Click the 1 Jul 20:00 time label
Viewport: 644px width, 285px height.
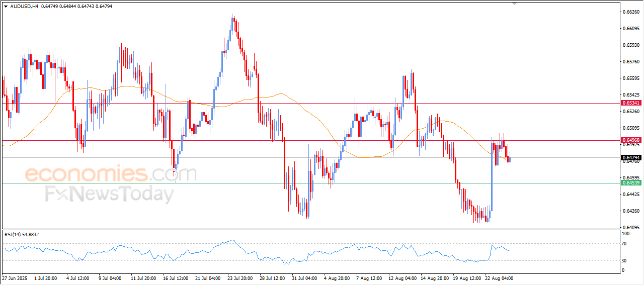pyautogui.click(x=45, y=277)
